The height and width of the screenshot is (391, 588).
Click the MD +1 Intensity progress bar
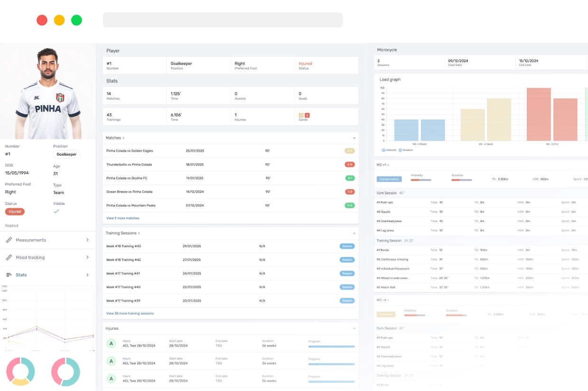pos(421,180)
